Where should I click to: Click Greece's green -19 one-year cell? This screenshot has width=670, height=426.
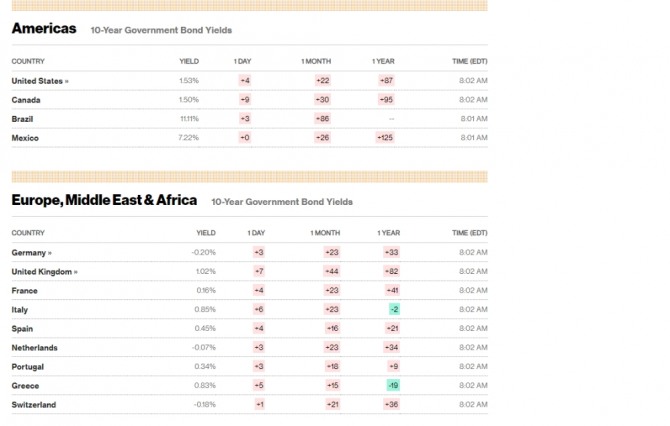click(393, 386)
